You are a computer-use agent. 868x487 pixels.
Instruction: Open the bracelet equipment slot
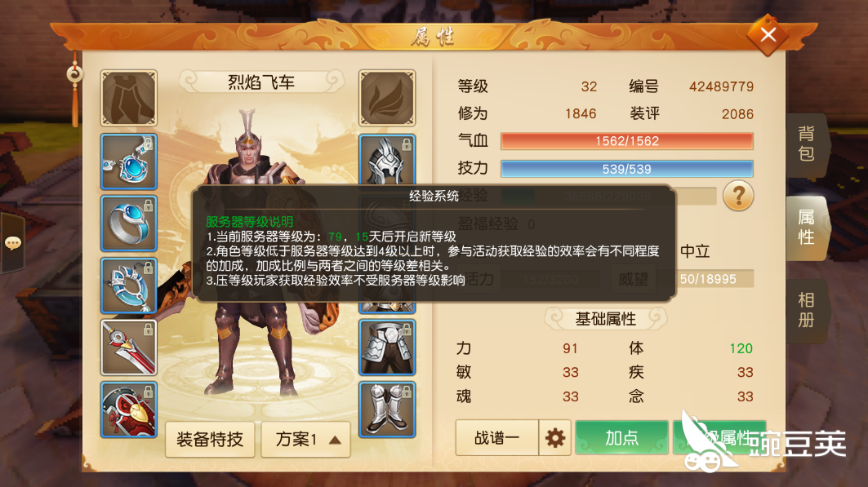click(128, 286)
